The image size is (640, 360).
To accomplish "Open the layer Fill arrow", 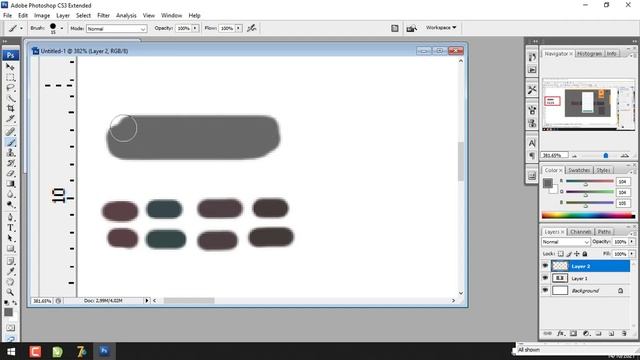I will click(x=632, y=254).
